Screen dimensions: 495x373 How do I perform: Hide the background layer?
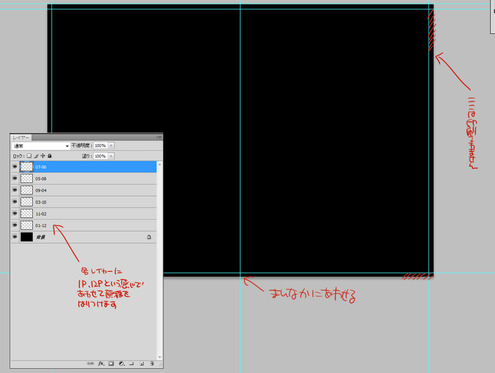click(15, 237)
